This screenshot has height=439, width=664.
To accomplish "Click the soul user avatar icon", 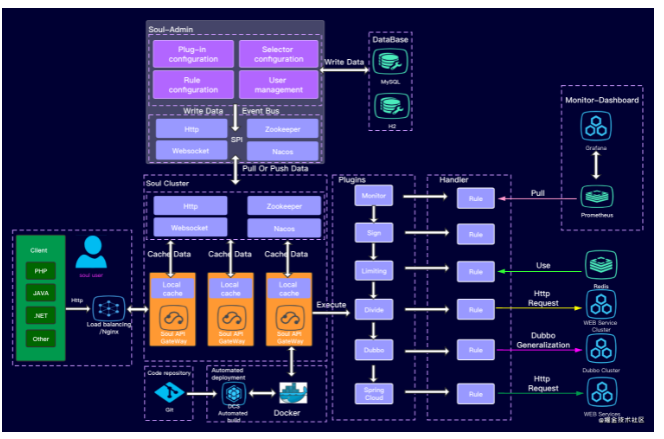I will tap(91, 252).
